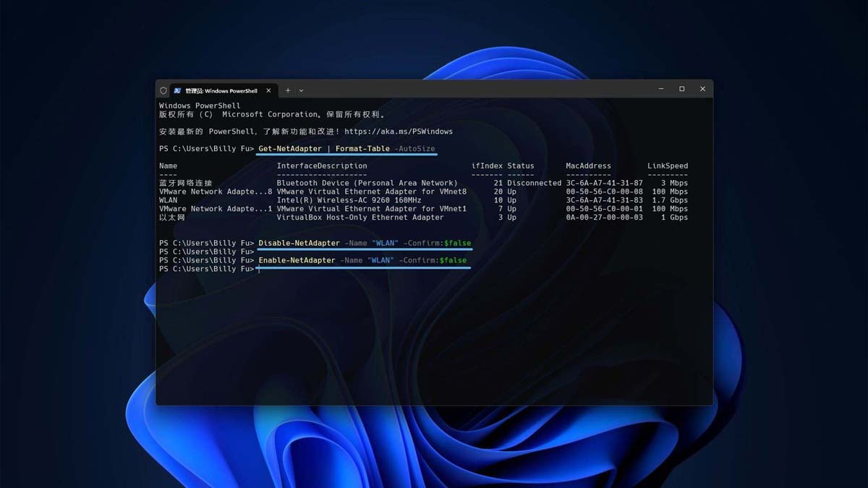
Task: Maximize the PowerShell terminal window
Action: (x=681, y=89)
